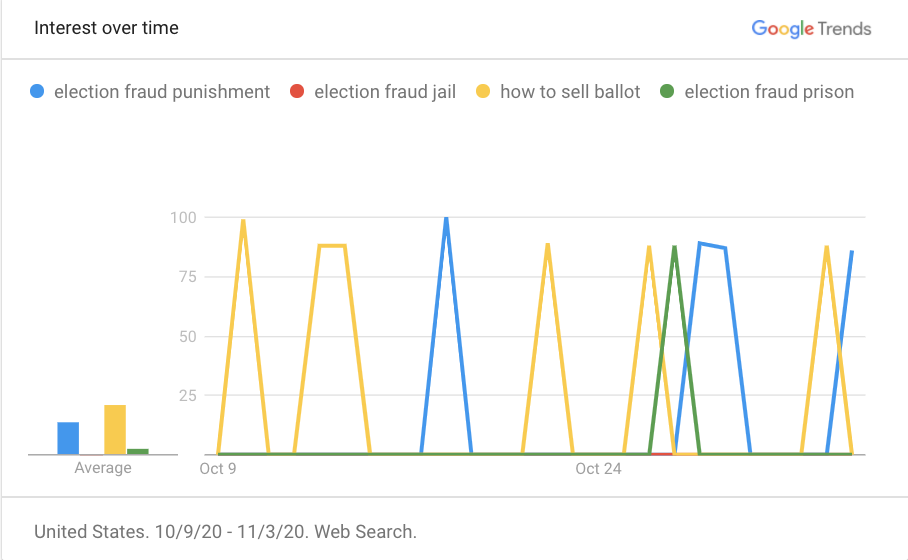908x560 pixels.
Task: Select the "election fraud jail" legend label
Action: coord(385,92)
